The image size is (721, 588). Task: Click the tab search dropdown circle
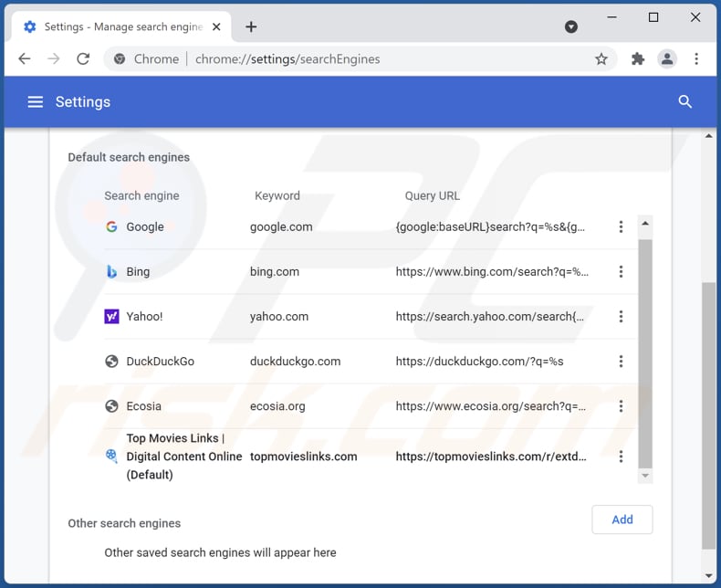[571, 26]
